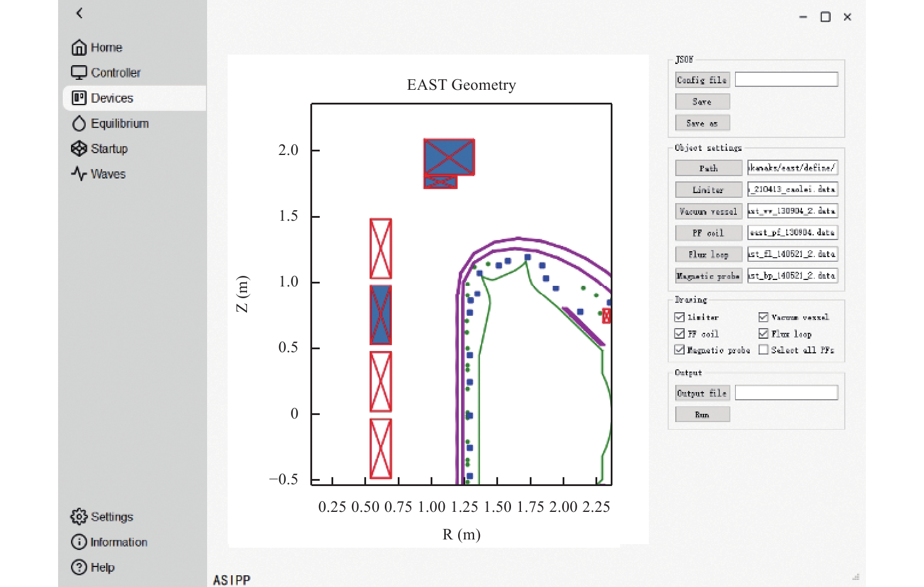Screen dimensions: 924x587
Task: Toggle the Vacuum vessel checkbox
Action: 763,317
